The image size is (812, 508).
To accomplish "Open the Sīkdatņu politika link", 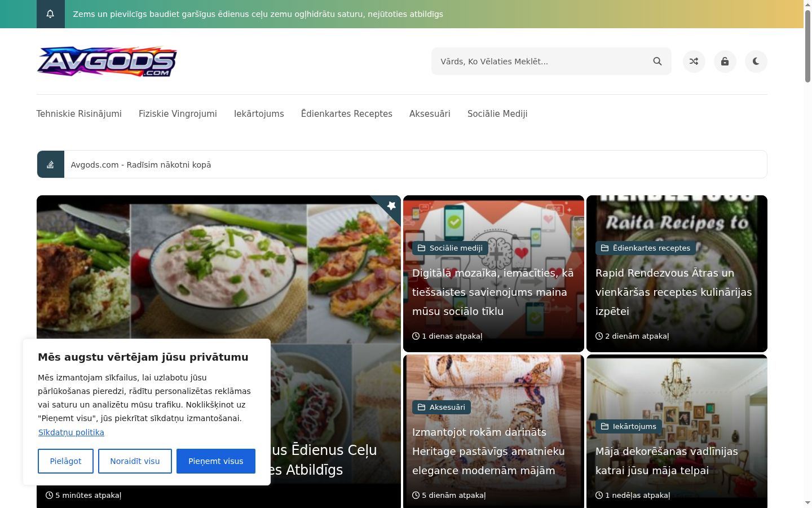I will pyautogui.click(x=71, y=432).
